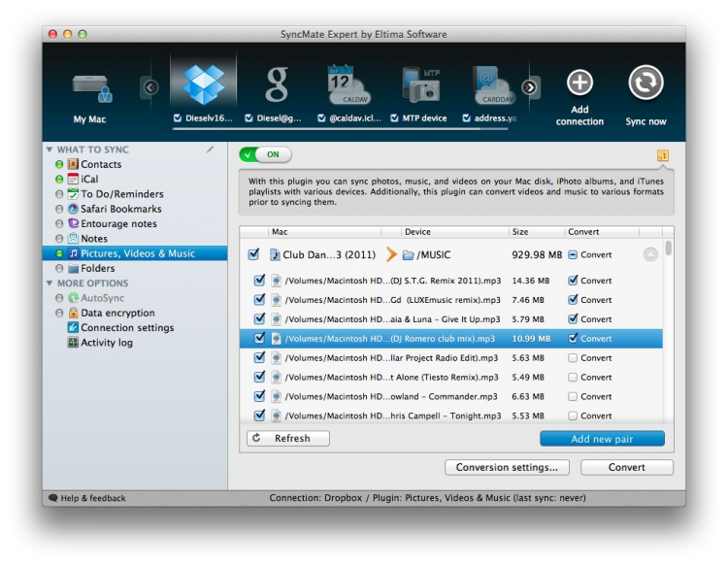Open Folders plugin in sidebar

97,268
